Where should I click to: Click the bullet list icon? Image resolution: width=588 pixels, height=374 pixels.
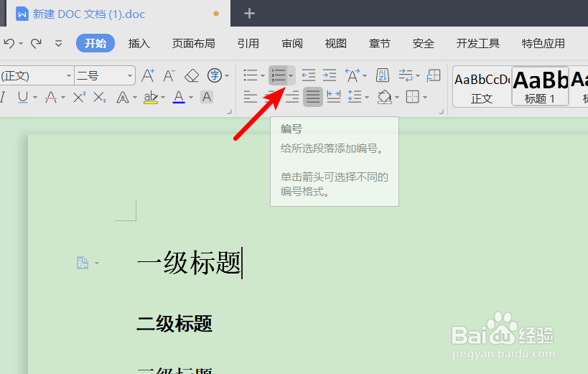tap(251, 75)
